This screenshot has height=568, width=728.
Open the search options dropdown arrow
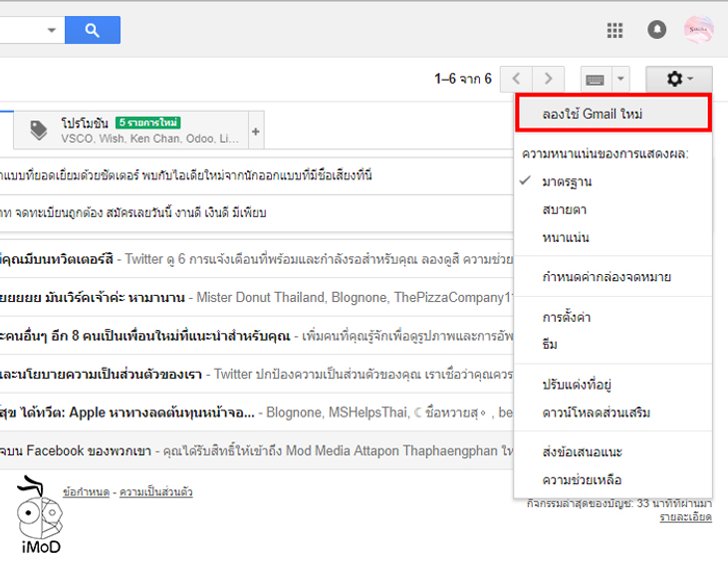coord(52,30)
